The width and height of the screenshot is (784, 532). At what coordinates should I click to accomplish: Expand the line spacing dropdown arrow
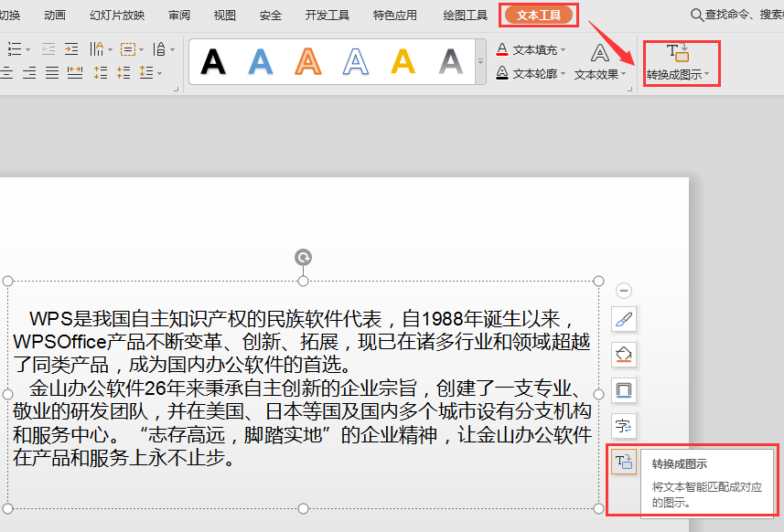[x=159, y=73]
